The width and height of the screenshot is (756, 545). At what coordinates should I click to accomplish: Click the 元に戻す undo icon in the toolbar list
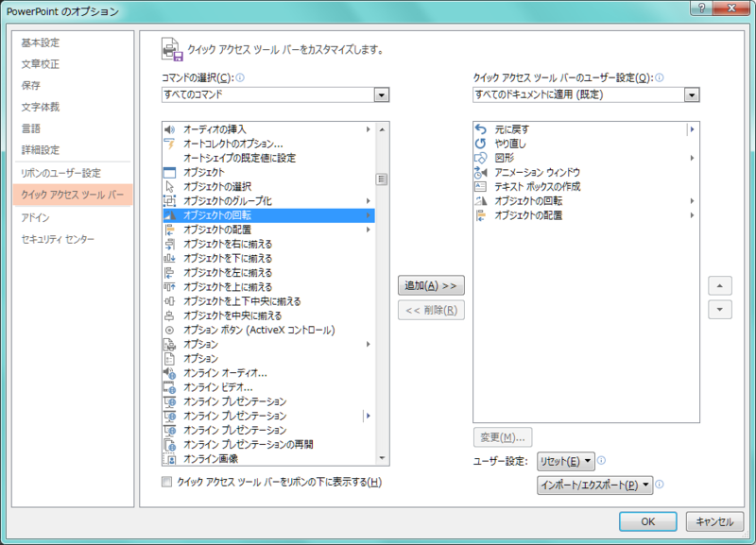[x=481, y=129]
